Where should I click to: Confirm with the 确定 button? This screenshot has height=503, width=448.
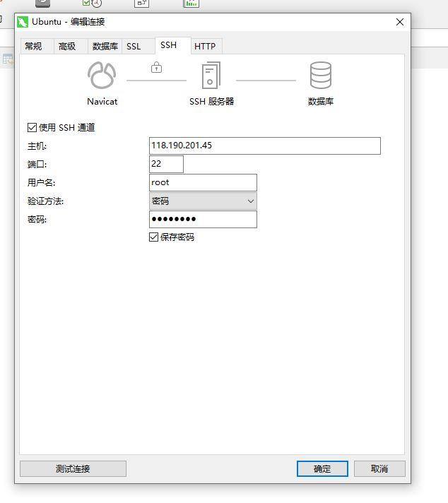tap(322, 468)
